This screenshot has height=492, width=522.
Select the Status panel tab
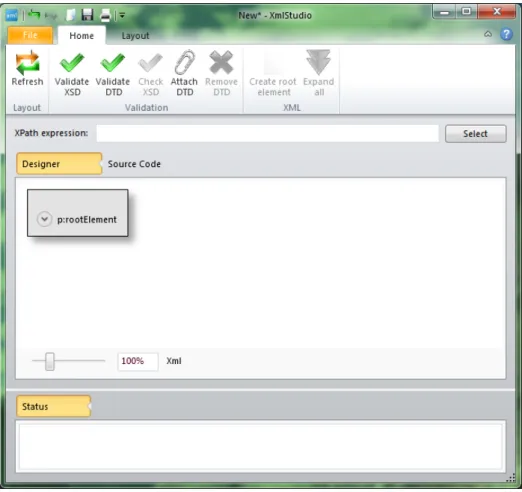(x=53, y=406)
